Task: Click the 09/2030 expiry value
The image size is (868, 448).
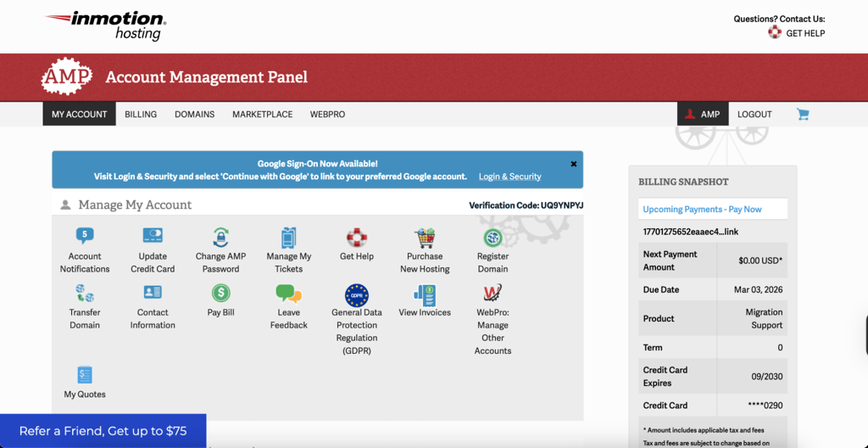Action: 766,377
